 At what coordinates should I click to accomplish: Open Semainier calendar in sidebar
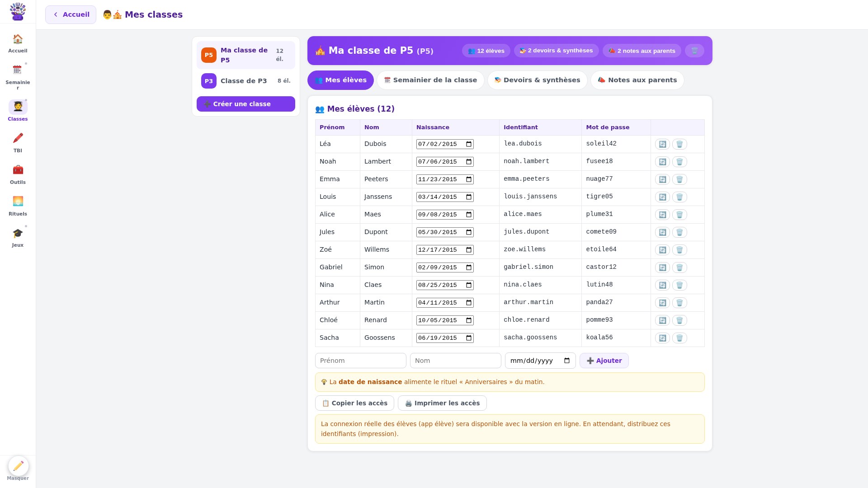point(18,76)
